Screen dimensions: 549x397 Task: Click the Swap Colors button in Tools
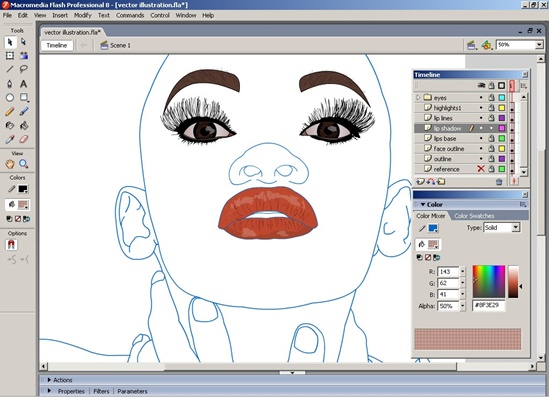pos(26,219)
